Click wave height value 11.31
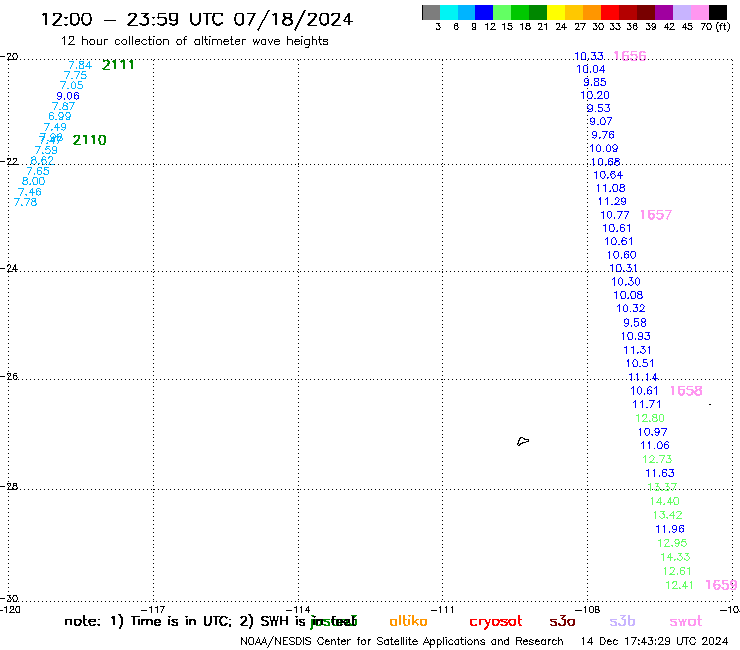 tap(638, 350)
